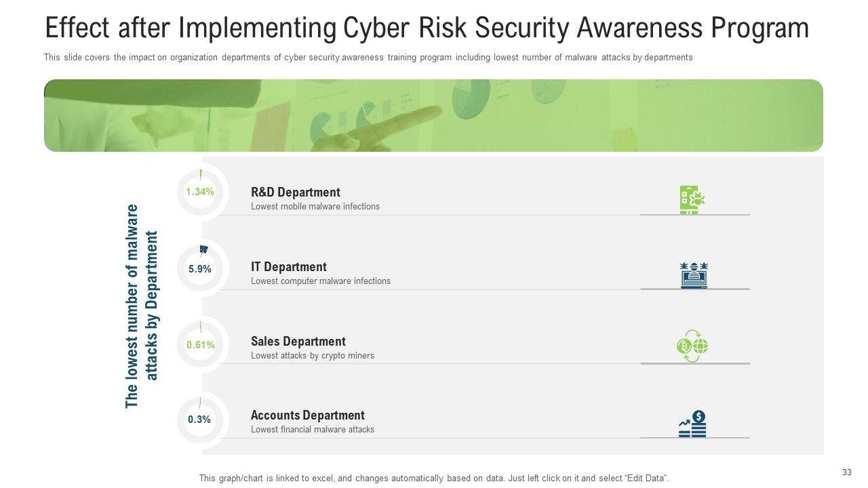
Task: Select the vertical malware attacks label
Action: pyautogui.click(x=141, y=306)
